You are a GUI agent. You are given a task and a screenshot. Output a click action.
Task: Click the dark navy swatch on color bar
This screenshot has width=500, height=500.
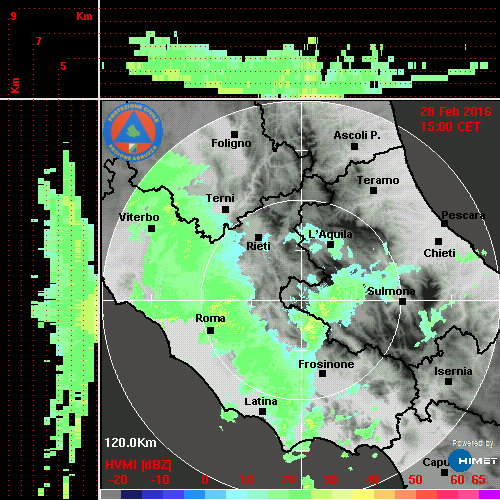point(131,494)
